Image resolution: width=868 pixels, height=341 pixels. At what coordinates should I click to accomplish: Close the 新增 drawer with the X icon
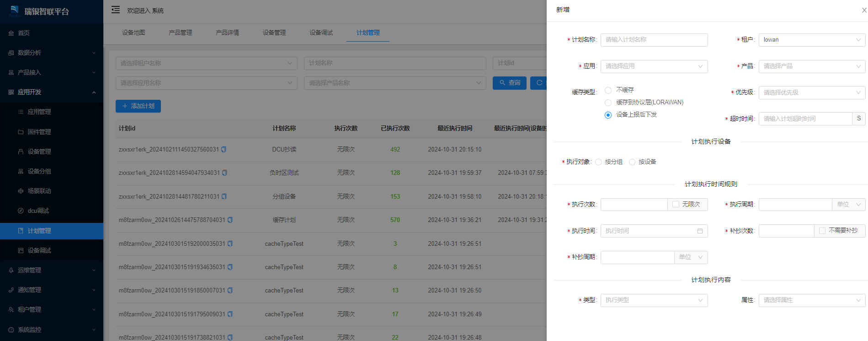[x=864, y=10]
